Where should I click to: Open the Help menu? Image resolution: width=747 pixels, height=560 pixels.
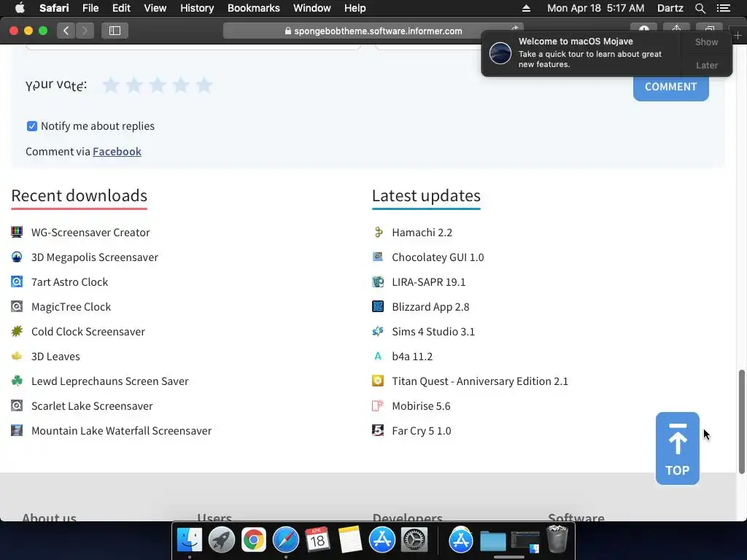coord(355,8)
